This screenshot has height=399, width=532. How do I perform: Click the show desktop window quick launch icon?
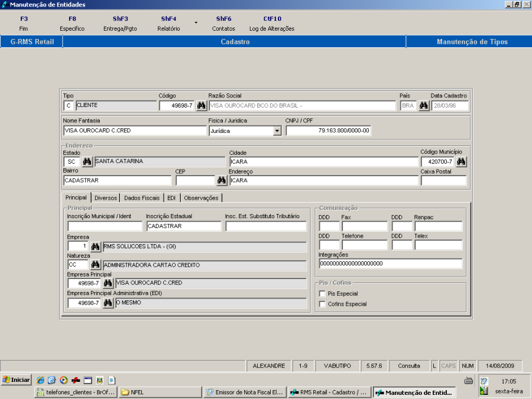click(88, 380)
